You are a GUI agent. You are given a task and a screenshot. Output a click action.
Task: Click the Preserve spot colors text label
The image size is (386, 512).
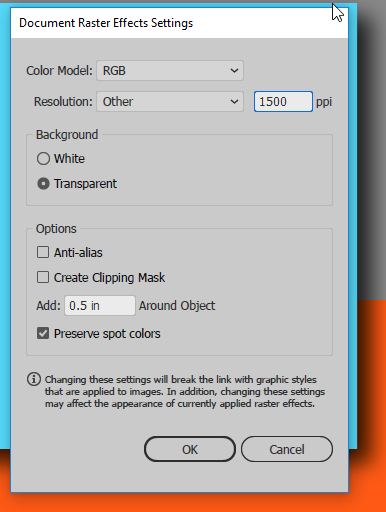[x=107, y=334]
